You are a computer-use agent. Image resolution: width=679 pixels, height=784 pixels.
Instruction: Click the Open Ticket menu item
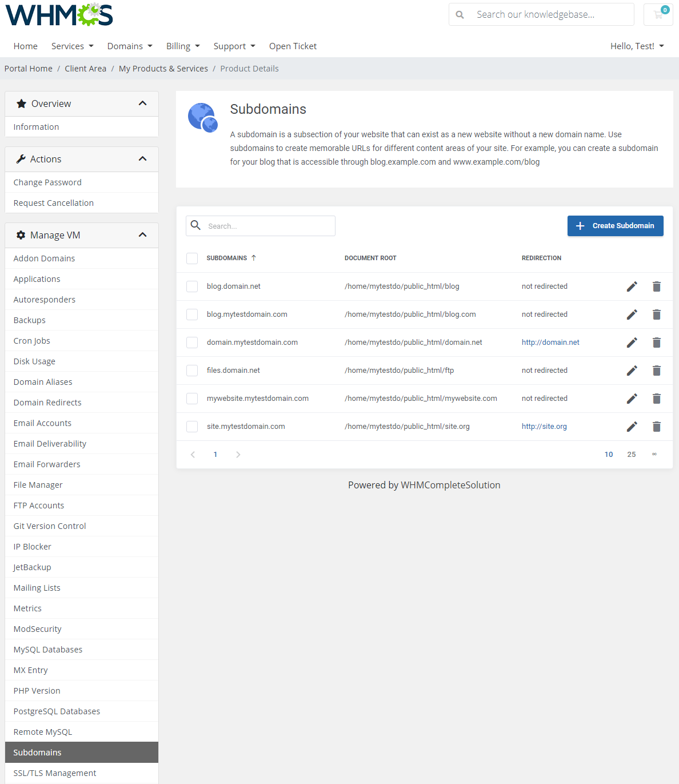[x=293, y=46]
